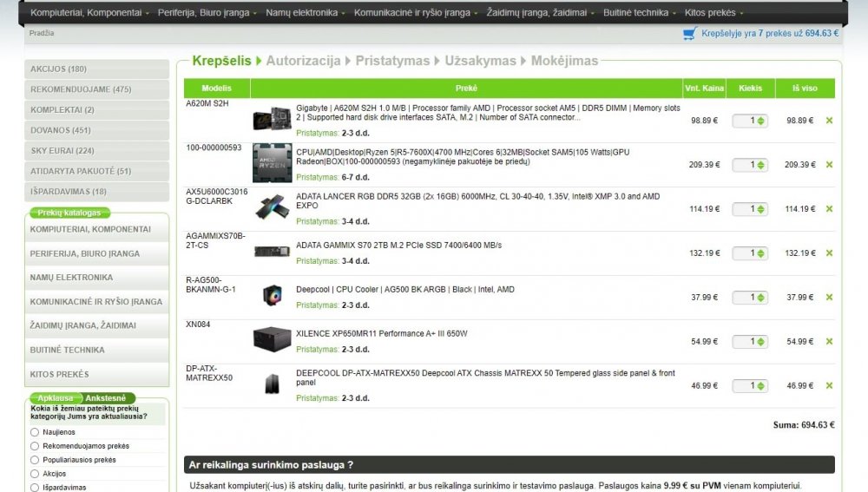Select the Naujienos poll option

click(35, 432)
